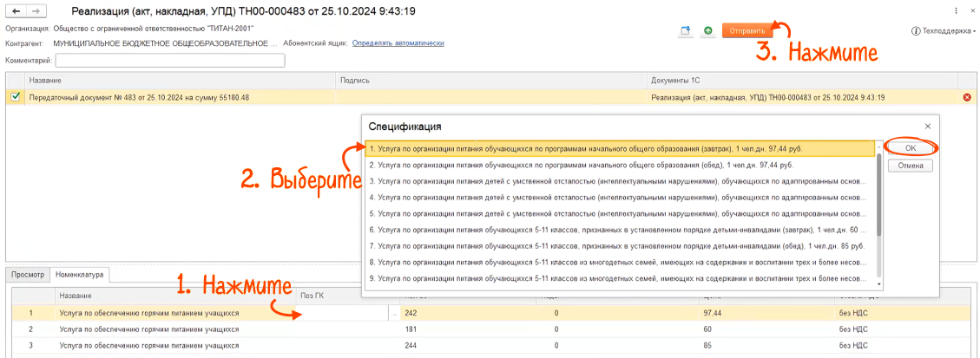Viewport: 980px width, 358px height.
Task: Click the info icon next to Техподдержка
Action: [x=916, y=30]
